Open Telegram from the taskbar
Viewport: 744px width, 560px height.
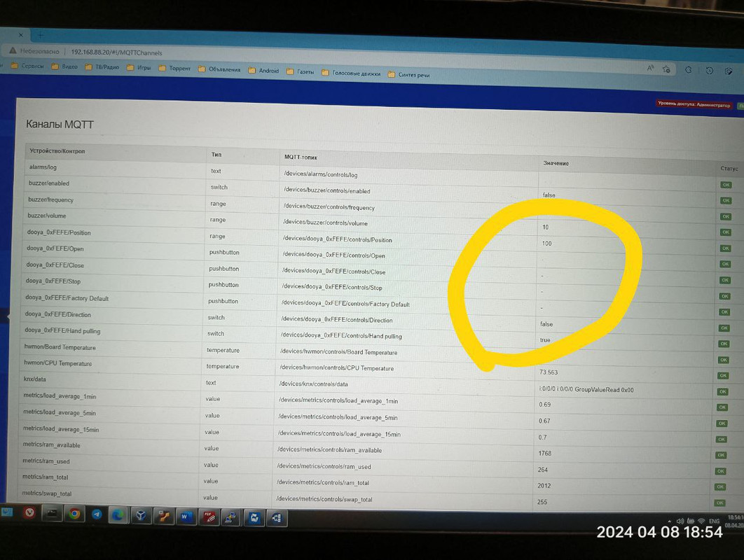coord(97,514)
